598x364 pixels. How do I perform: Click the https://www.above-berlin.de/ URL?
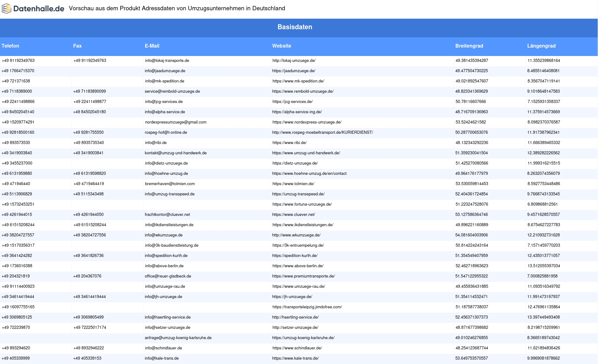tap(298, 266)
